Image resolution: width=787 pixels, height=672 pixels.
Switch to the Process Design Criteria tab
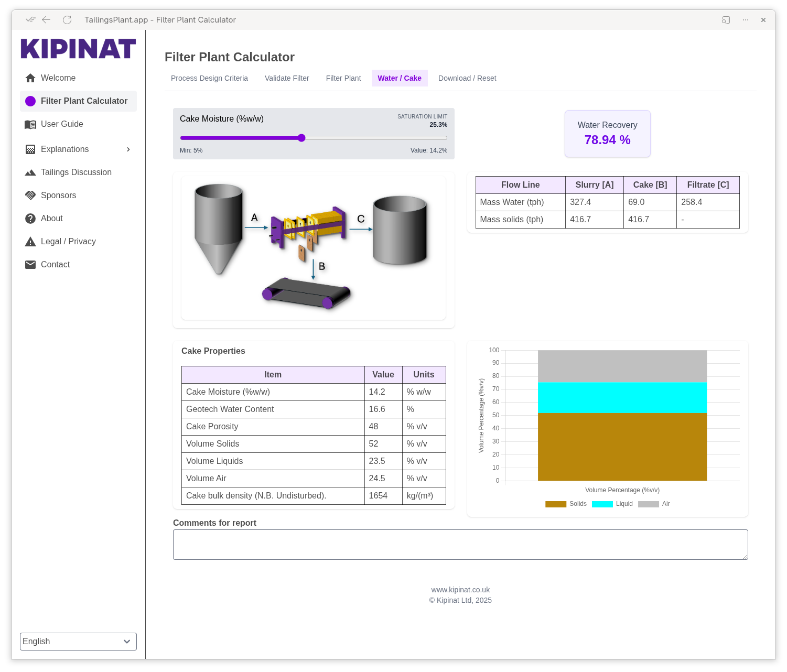click(x=209, y=78)
